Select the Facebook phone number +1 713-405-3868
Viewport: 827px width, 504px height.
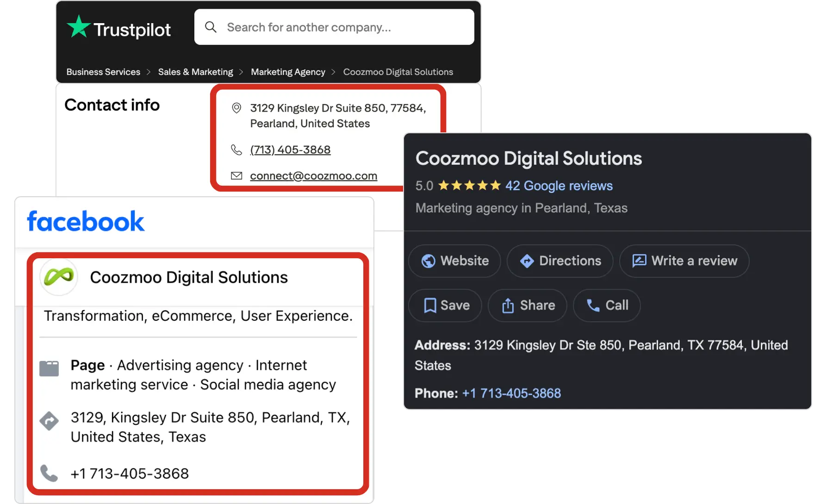coord(130,473)
